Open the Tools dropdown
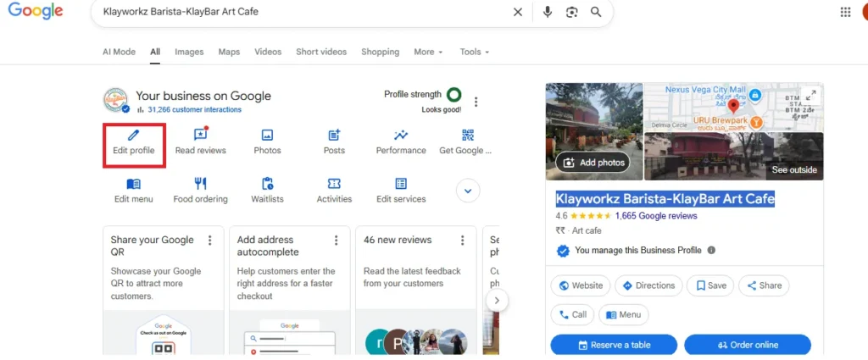 point(475,52)
